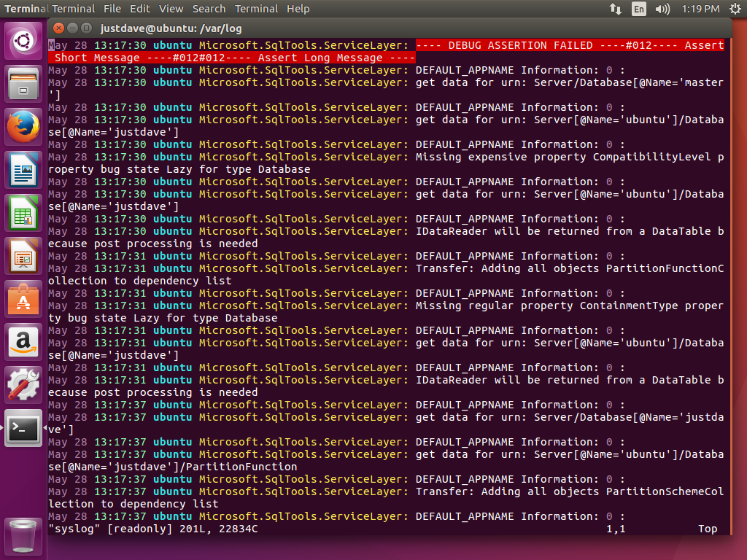Open LibreOffice Writer from launcher
Viewport: 747px width, 560px height.
[24, 170]
